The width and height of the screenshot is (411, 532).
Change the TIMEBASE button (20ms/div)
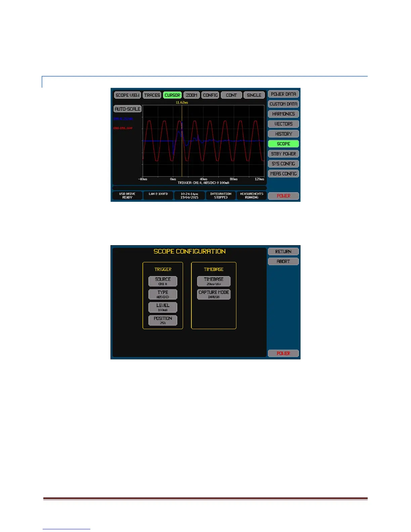[x=214, y=281]
